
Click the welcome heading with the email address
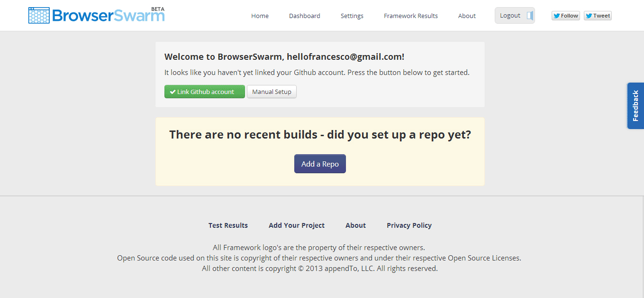[x=284, y=57]
